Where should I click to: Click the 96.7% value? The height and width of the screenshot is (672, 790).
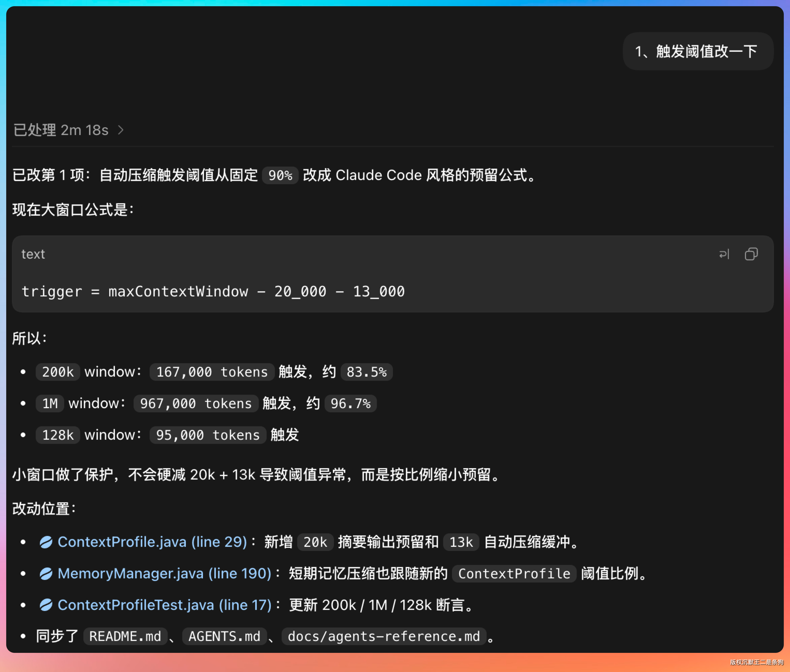(x=350, y=404)
